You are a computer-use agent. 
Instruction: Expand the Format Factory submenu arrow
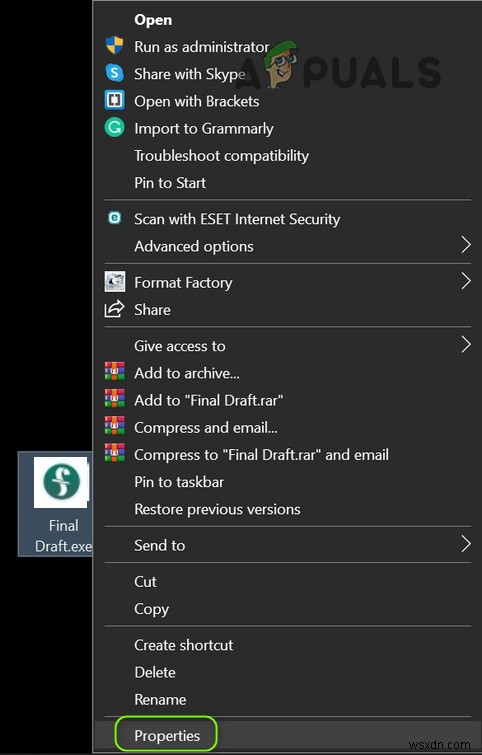coord(465,281)
